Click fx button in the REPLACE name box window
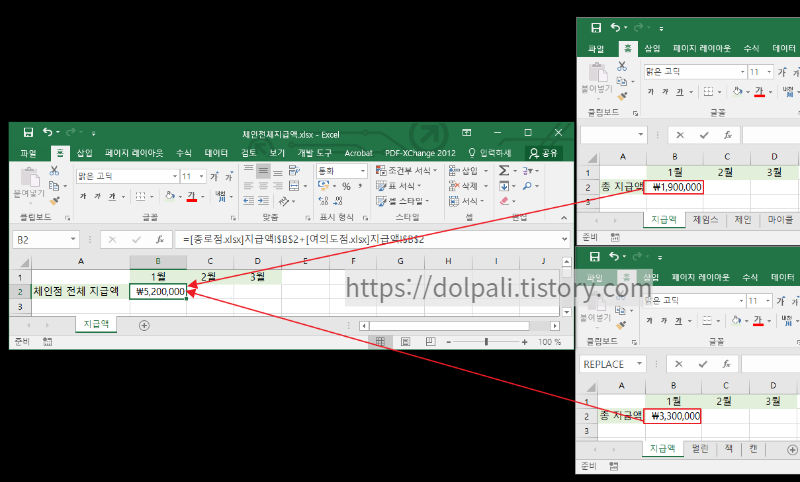The width and height of the screenshot is (800, 482). tap(727, 364)
